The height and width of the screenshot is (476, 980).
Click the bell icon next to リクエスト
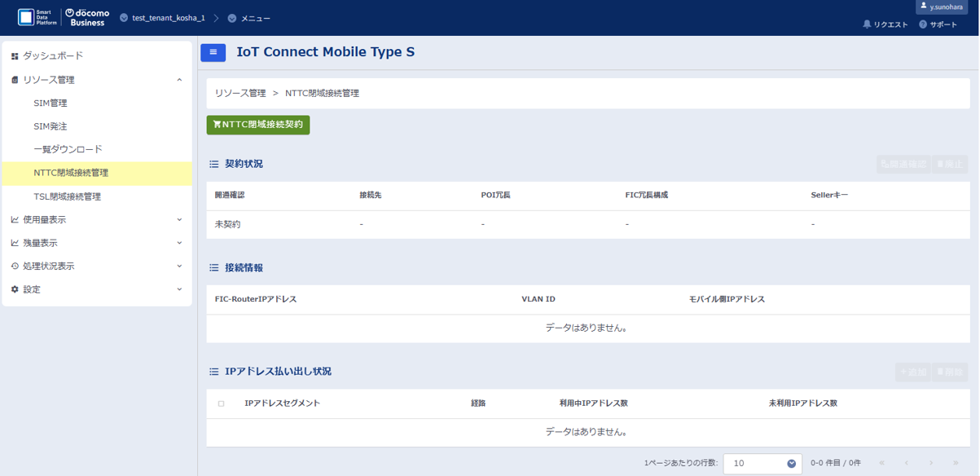point(867,24)
